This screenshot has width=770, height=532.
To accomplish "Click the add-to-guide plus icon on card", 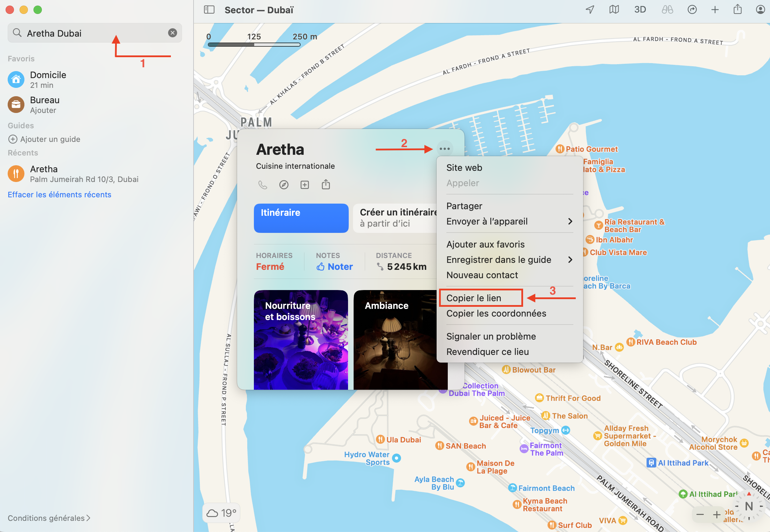I will [x=305, y=185].
